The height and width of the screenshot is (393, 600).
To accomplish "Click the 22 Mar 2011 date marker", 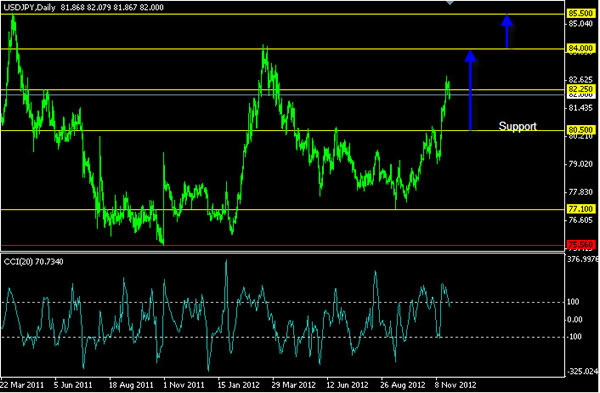I will (x=22, y=384).
